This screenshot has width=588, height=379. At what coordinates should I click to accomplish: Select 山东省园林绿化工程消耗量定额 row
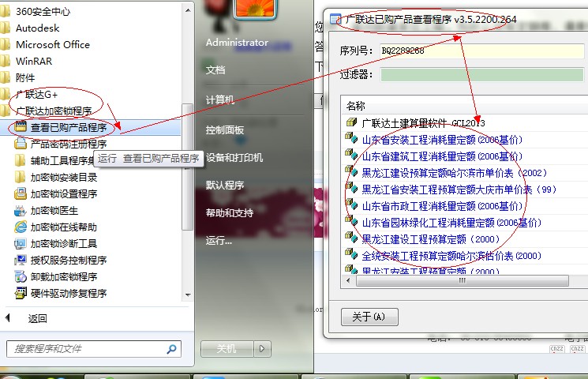pyautogui.click(x=465, y=223)
